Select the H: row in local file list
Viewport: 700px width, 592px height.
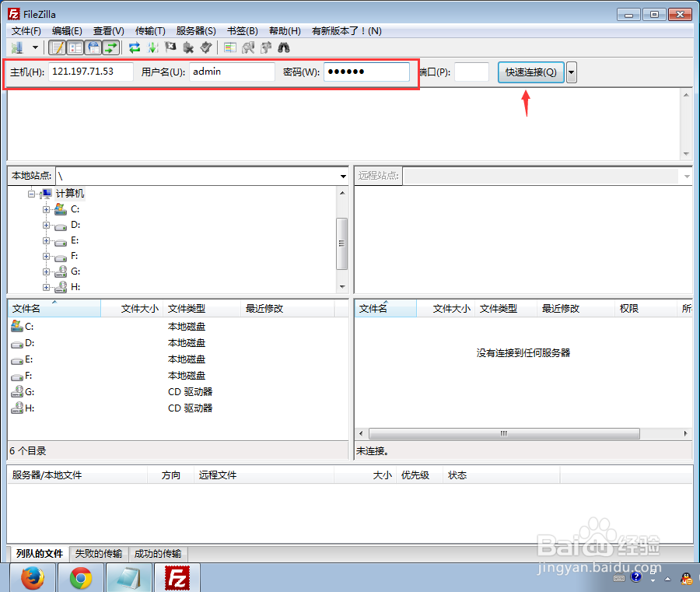(x=177, y=408)
